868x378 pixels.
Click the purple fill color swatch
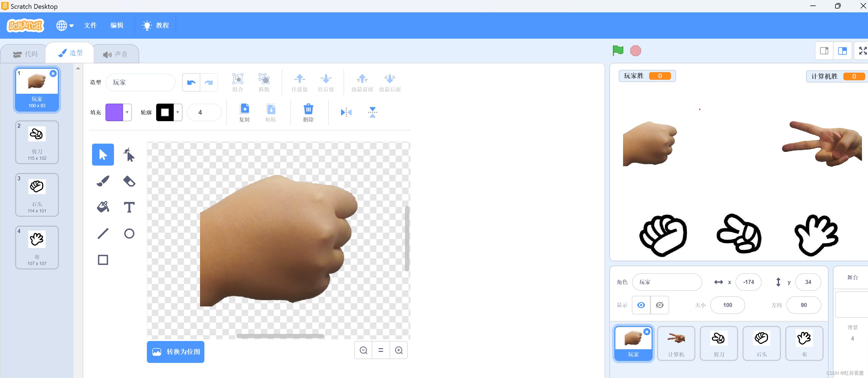tap(114, 112)
